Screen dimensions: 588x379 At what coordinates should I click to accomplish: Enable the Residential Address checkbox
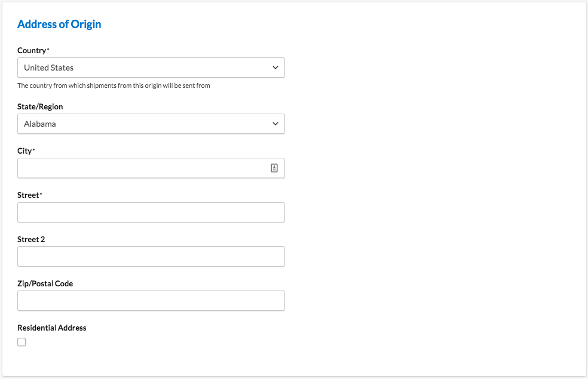coord(22,342)
